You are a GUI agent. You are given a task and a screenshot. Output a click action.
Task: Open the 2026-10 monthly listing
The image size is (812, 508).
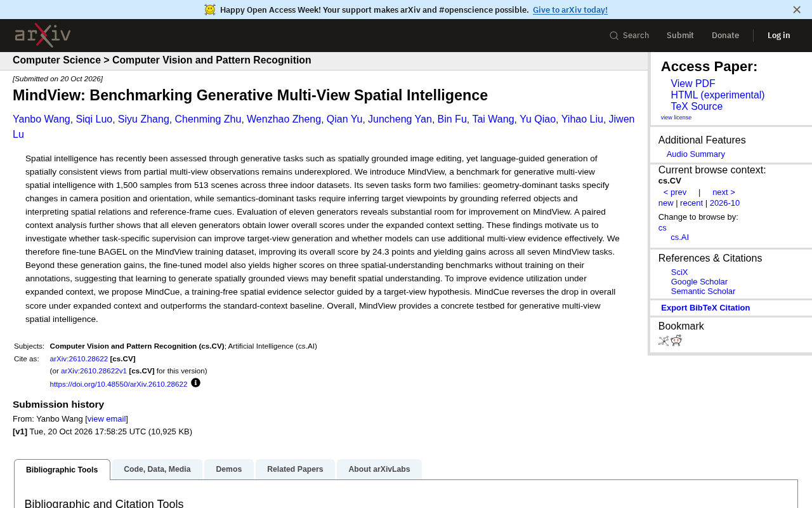tap(724, 203)
